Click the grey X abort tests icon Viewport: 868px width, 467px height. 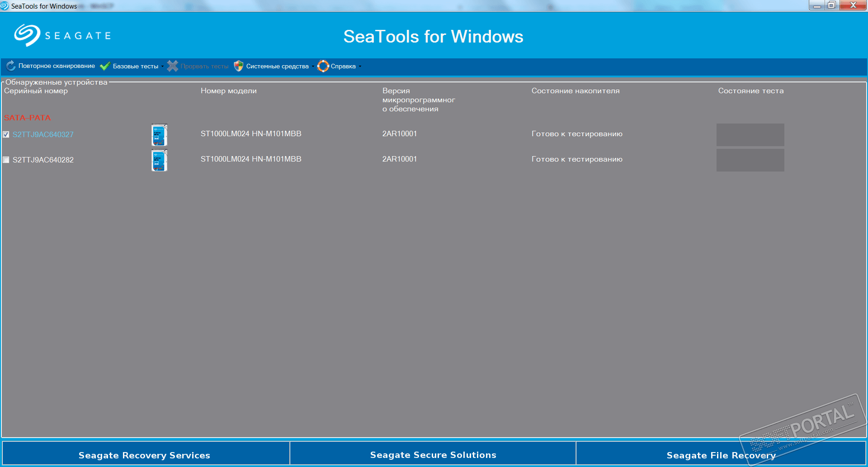[x=172, y=66]
